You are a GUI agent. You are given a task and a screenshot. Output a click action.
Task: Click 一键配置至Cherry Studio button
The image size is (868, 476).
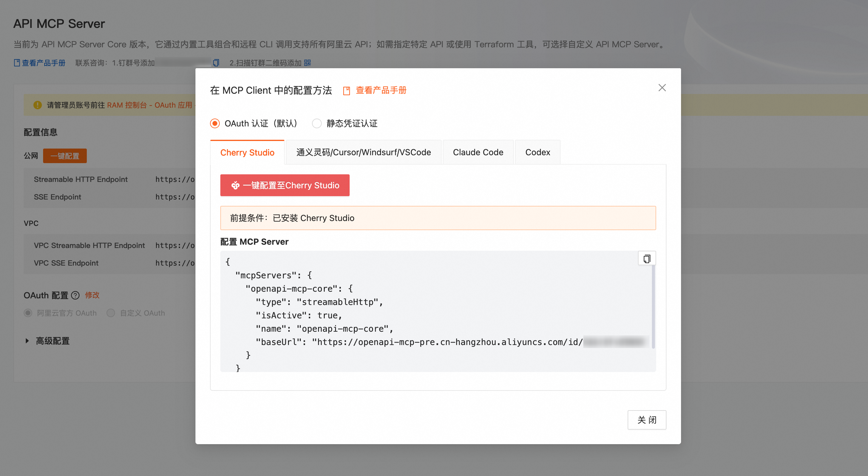pos(285,185)
